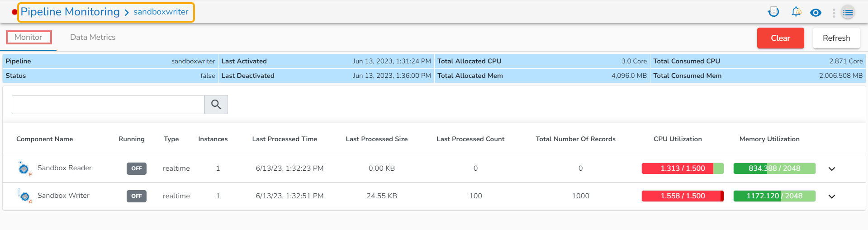Click the alert bell notification icon
The height and width of the screenshot is (230, 868).
coord(796,12)
